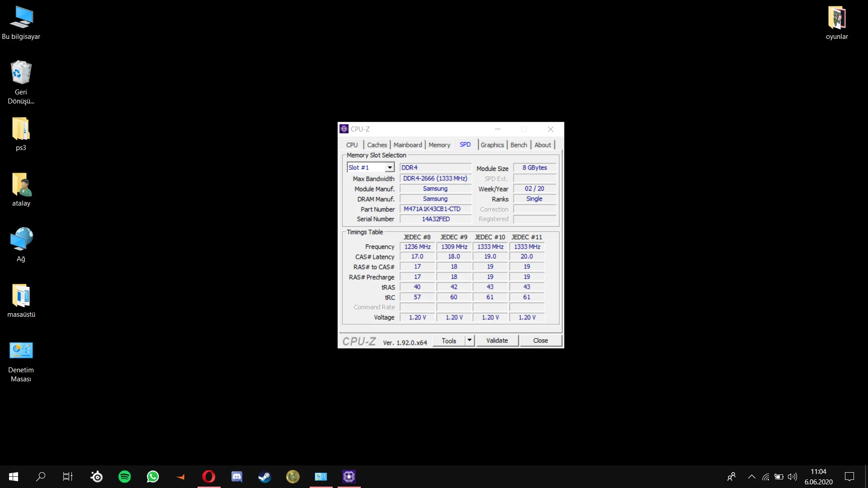Image resolution: width=868 pixels, height=488 pixels.
Task: Launch Steam from the taskbar
Action: pyautogui.click(x=264, y=477)
